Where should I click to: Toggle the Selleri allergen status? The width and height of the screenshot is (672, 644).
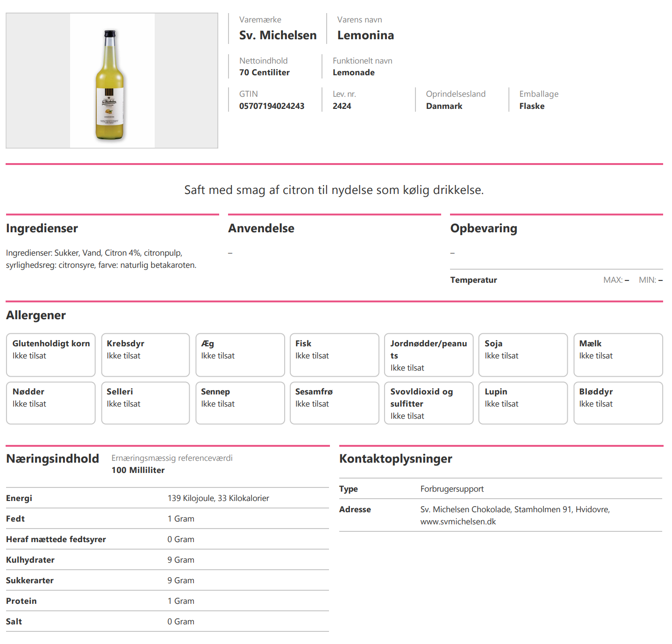click(x=145, y=402)
